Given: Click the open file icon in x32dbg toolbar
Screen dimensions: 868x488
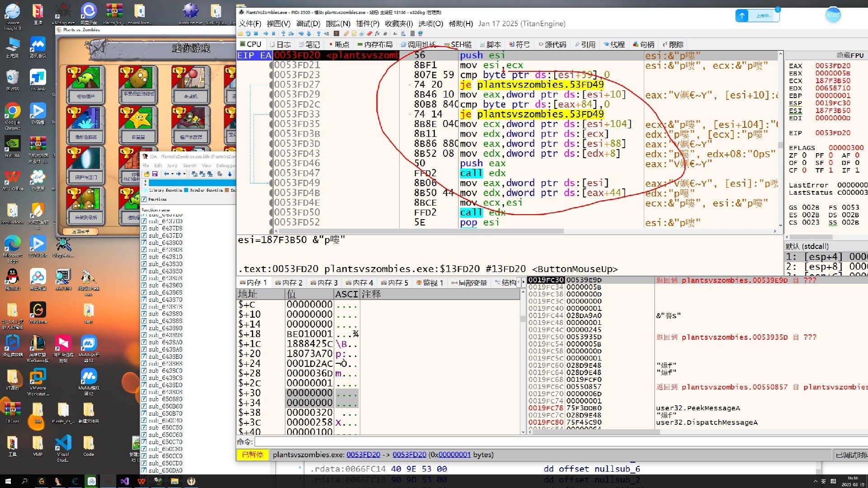Looking at the screenshot, I should (x=240, y=33).
